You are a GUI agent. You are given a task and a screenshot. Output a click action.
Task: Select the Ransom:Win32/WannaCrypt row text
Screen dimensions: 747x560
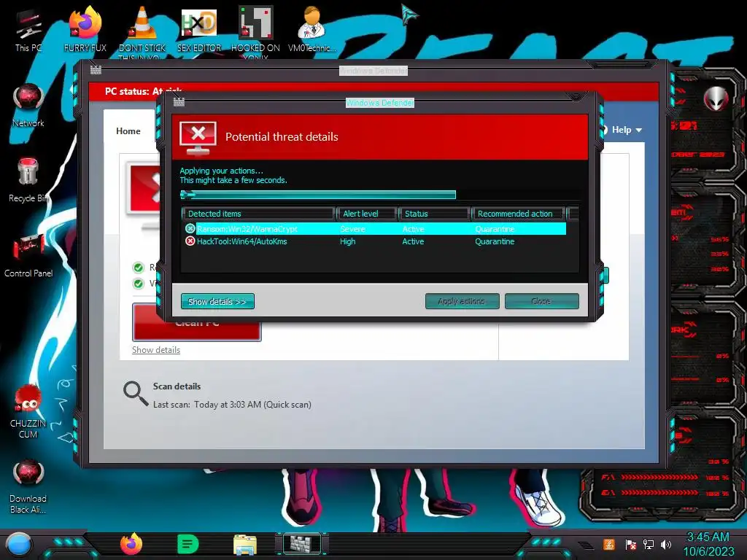(247, 229)
